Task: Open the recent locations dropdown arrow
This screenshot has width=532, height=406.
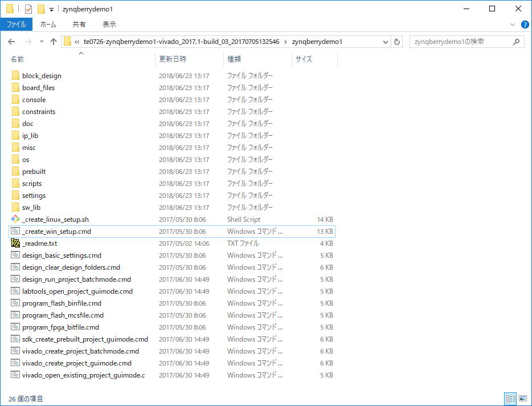Action: click(x=42, y=42)
